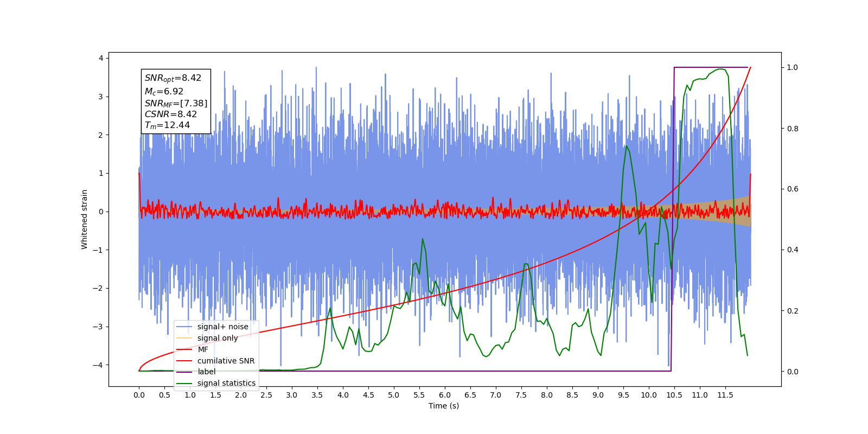Click the green line sample for 'signal statistics'
The image size is (868, 434).
(x=185, y=383)
